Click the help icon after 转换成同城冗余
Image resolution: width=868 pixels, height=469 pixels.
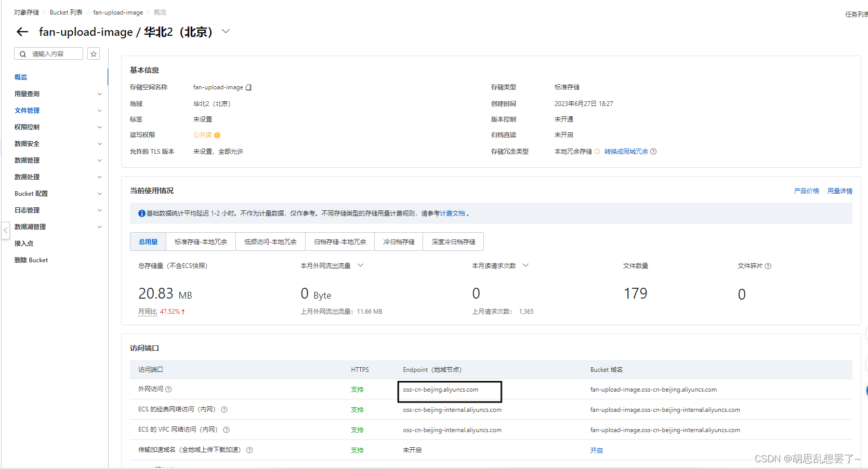coord(653,152)
